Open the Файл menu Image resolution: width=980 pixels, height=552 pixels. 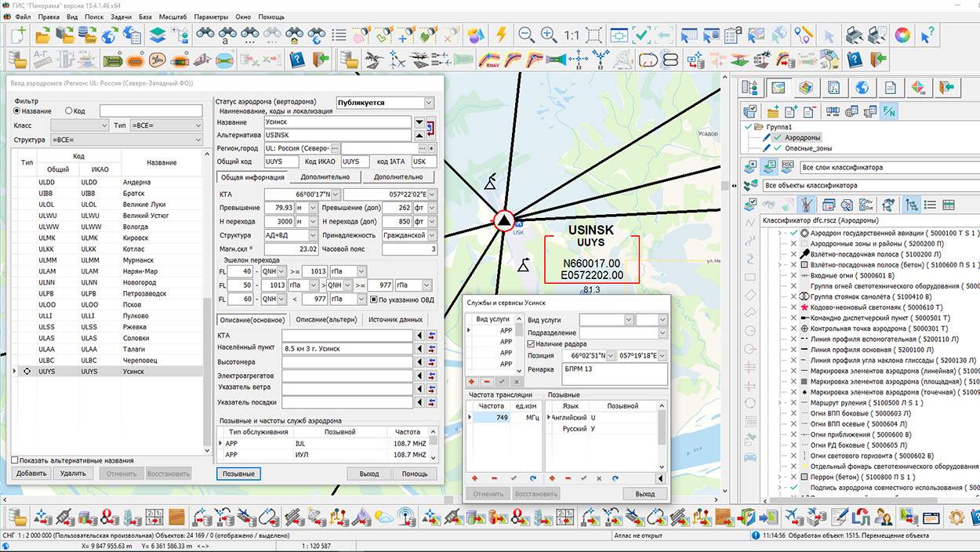[23, 16]
